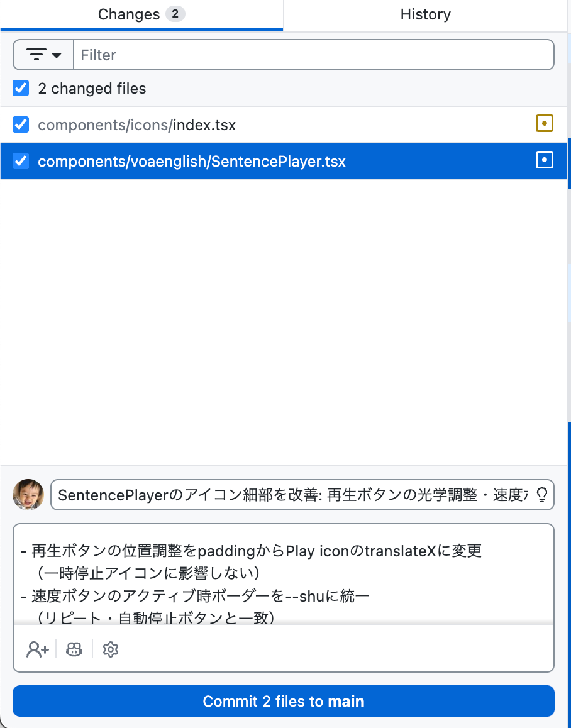The width and height of the screenshot is (571, 728).
Task: Click the user avatar thumbnail
Action: point(28,495)
